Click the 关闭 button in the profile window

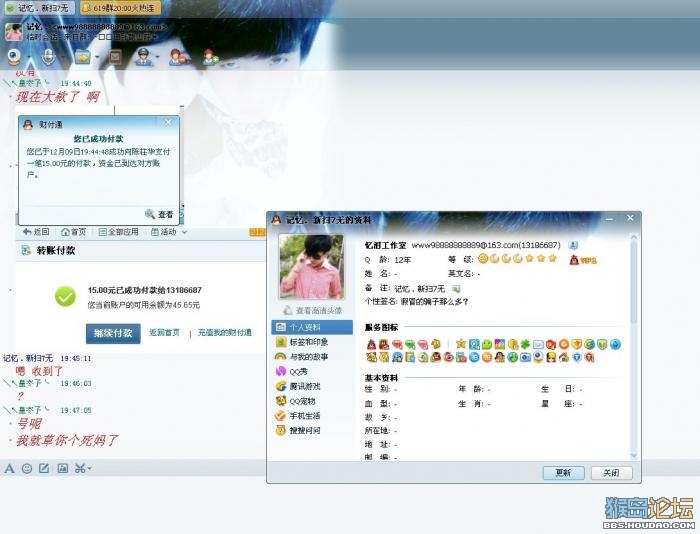(x=612, y=473)
